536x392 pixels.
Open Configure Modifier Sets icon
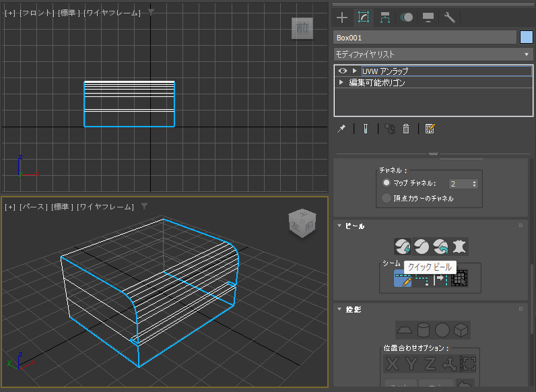click(430, 129)
